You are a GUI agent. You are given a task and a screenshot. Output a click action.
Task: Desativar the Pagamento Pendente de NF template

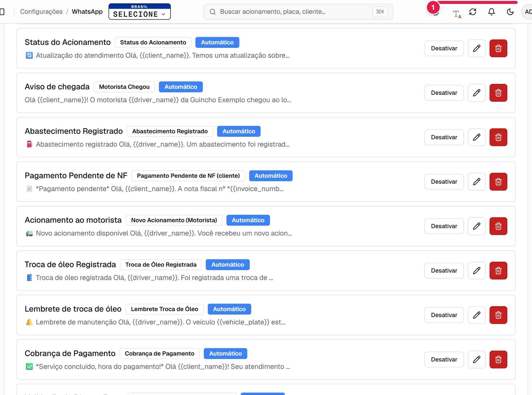(x=444, y=182)
